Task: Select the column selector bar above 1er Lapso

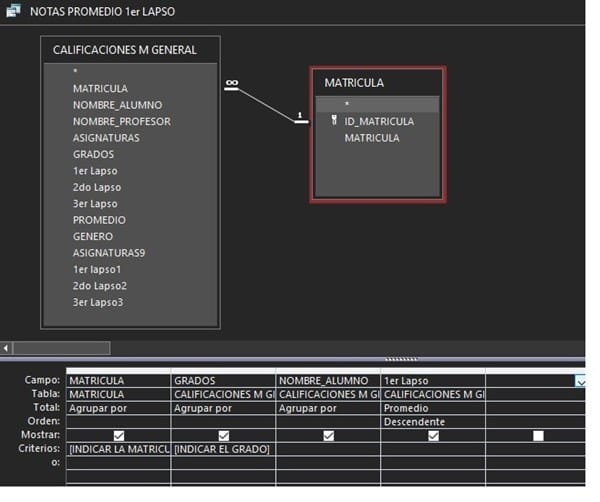Action: (x=433, y=371)
